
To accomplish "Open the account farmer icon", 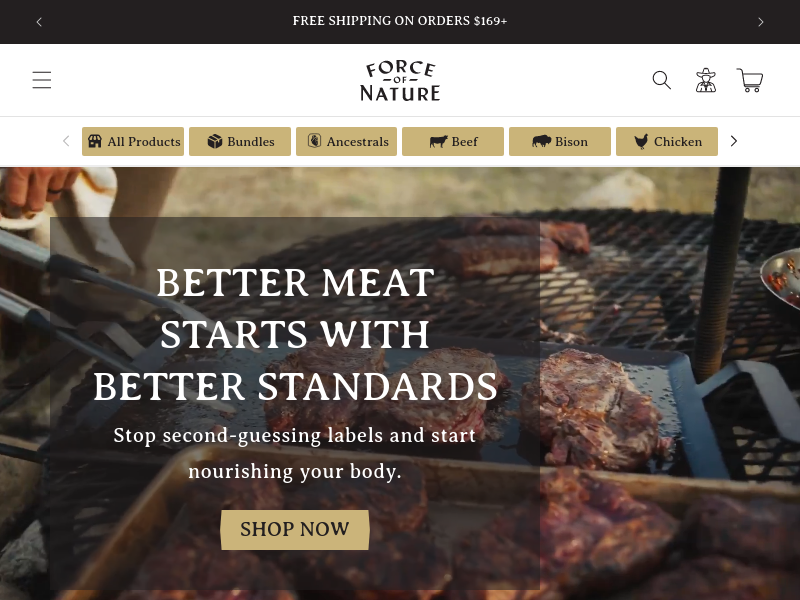I will [706, 80].
